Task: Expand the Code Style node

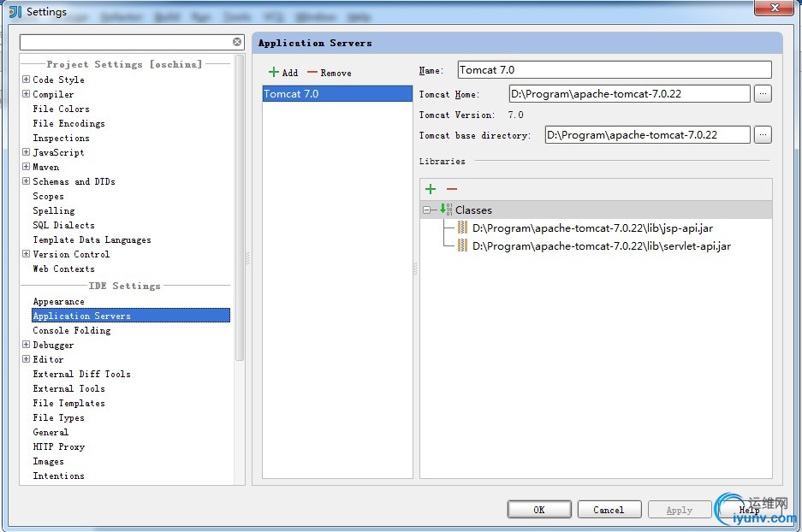Action: [26, 80]
